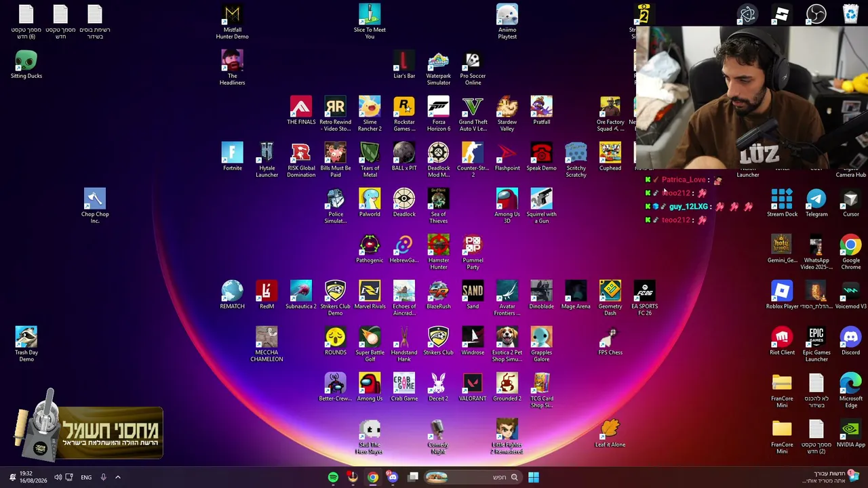
Task: Select the Stardew Valley icon
Action: [x=507, y=114]
